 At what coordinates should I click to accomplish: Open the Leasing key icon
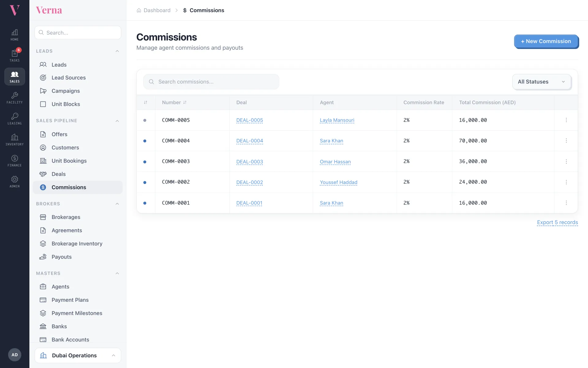click(x=14, y=119)
